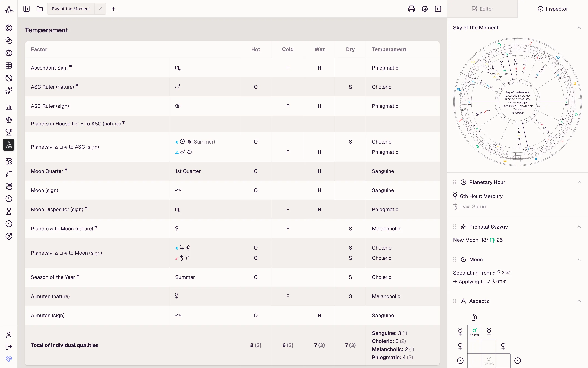Click the Moon Quarter factor label
This screenshot has height=368, width=588.
click(47, 171)
